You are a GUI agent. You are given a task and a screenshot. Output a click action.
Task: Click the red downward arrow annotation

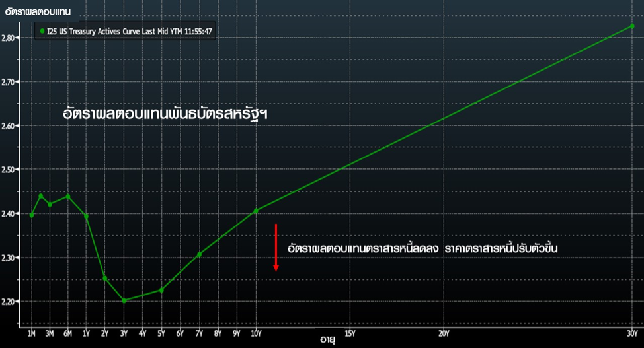276,248
